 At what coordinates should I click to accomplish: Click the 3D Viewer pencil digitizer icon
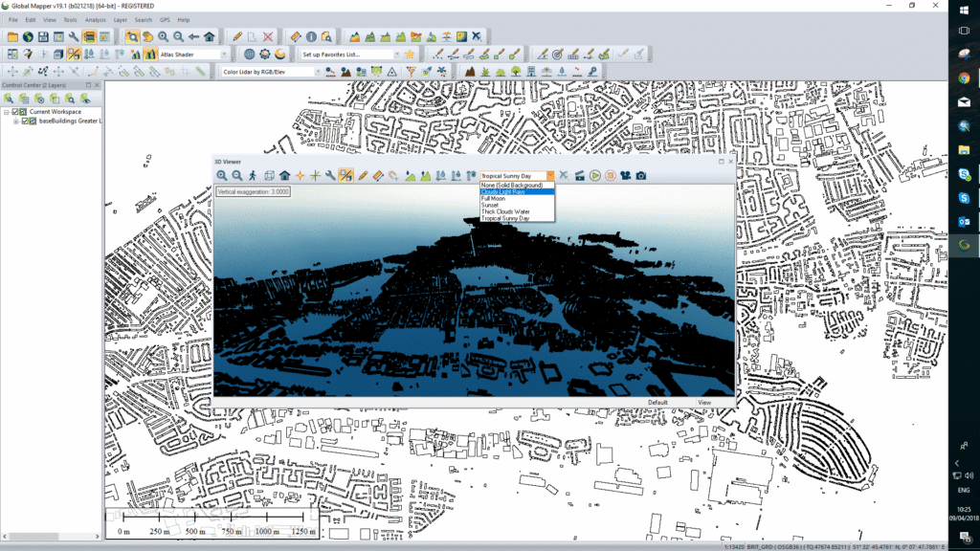pyautogui.click(x=363, y=176)
